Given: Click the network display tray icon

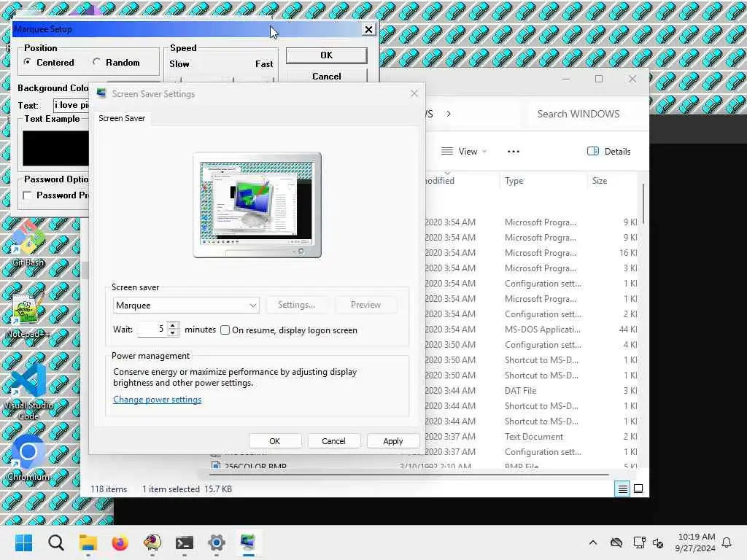Looking at the screenshot, I should pos(639,542).
